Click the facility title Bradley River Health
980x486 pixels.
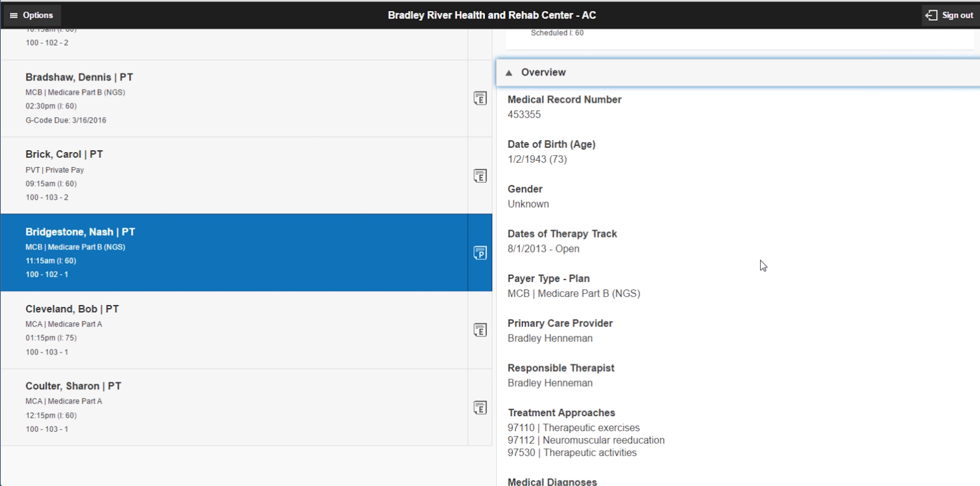(491, 15)
